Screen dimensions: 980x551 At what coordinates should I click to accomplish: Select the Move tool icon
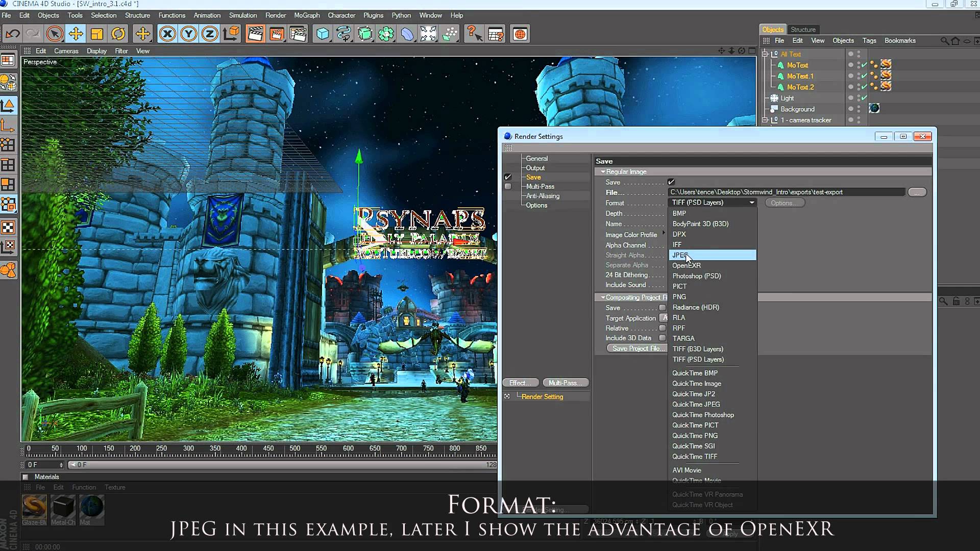pos(76,34)
